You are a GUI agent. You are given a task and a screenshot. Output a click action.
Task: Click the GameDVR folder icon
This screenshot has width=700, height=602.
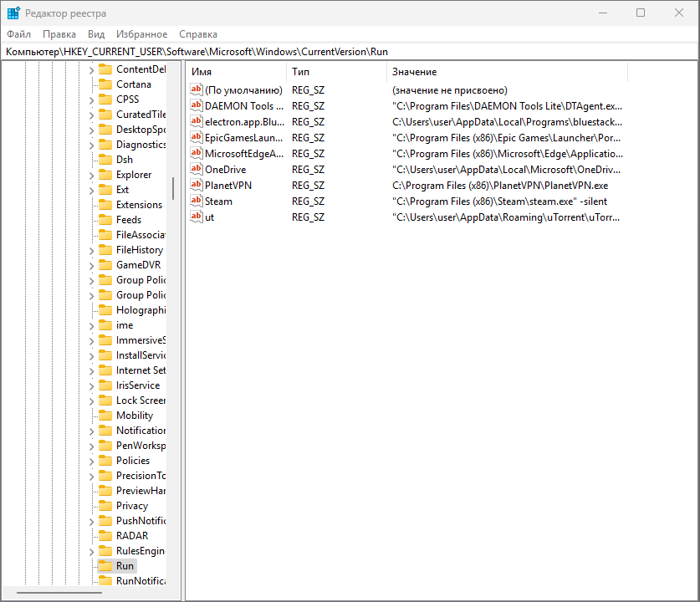[105, 265]
